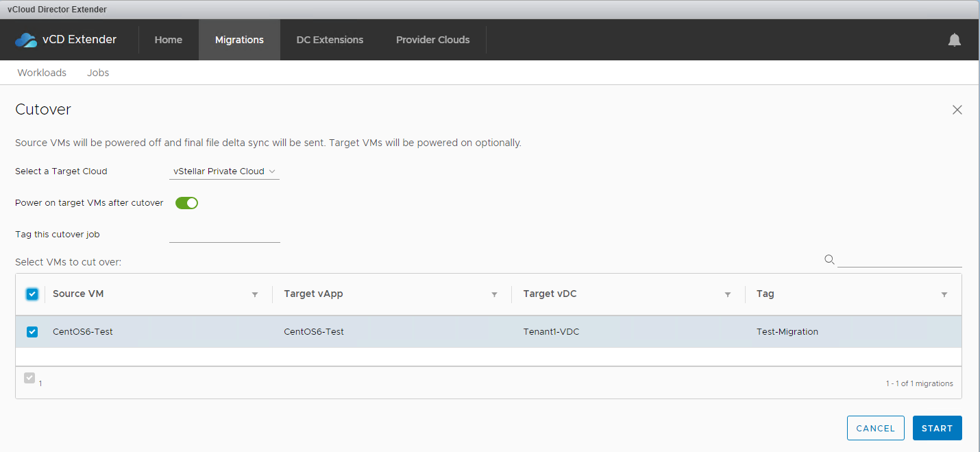Sort by the Target vApp header
The height and width of the screenshot is (452, 980).
[313, 294]
